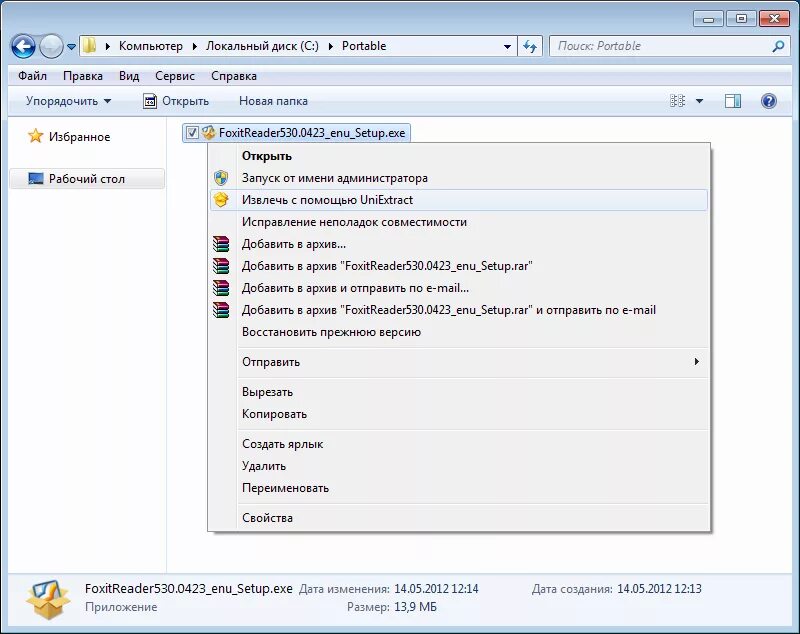
Task: Click the magnifier search icon
Action: pos(778,46)
